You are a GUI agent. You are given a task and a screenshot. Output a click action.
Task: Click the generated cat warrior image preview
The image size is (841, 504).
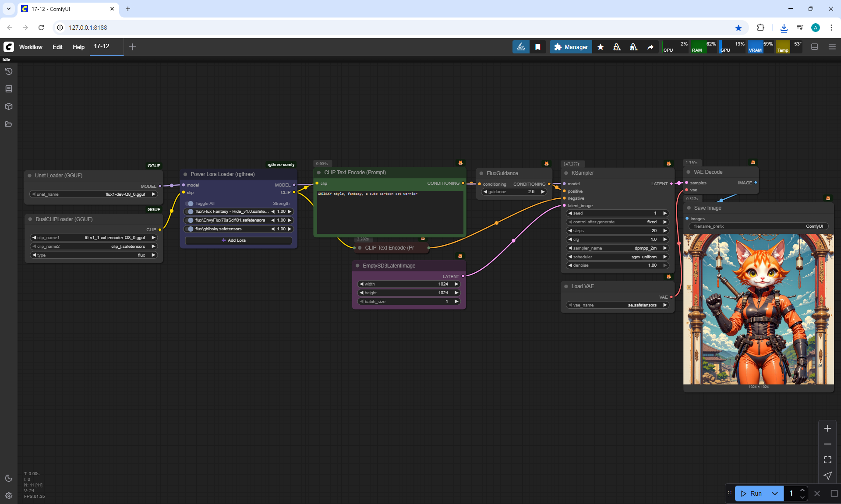758,309
